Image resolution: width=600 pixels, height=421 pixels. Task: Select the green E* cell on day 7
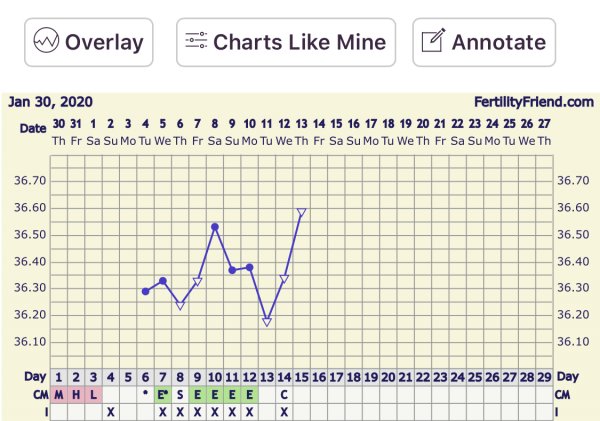(163, 394)
